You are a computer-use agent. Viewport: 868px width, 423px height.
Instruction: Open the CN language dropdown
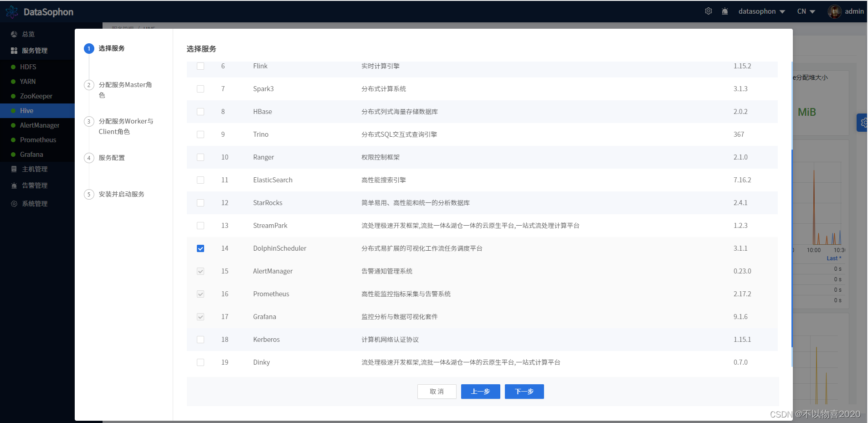tap(806, 11)
